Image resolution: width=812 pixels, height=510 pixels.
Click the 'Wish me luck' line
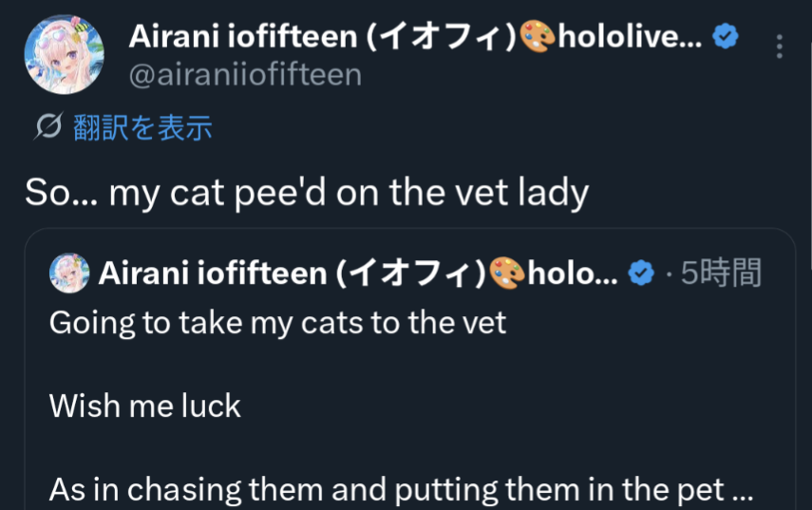point(145,406)
